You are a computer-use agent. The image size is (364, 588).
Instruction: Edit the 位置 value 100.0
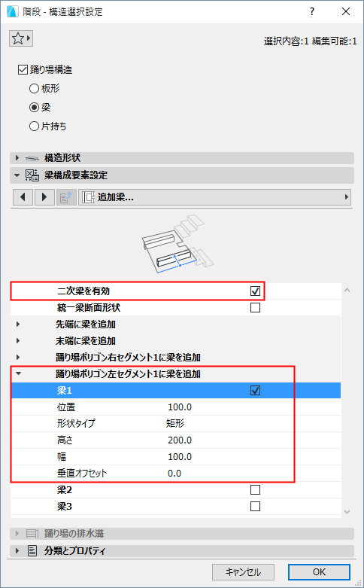180,407
